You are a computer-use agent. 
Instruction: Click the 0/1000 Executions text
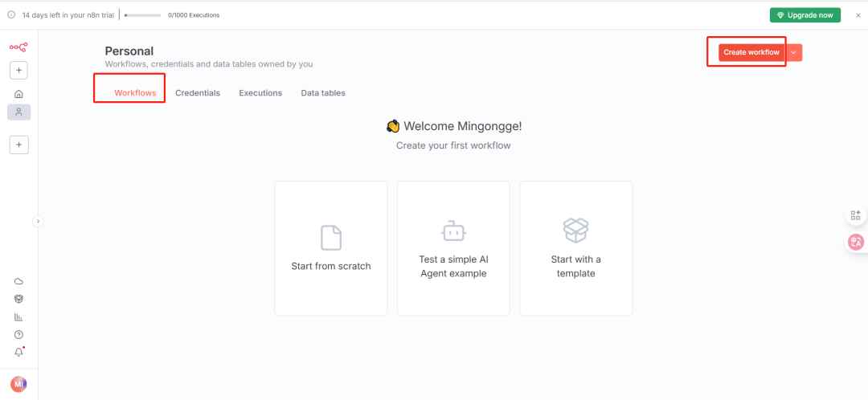point(194,15)
